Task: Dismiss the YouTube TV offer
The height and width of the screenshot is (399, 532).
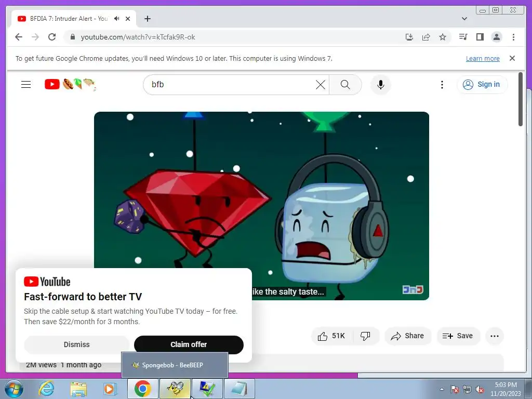Action: 77,344
